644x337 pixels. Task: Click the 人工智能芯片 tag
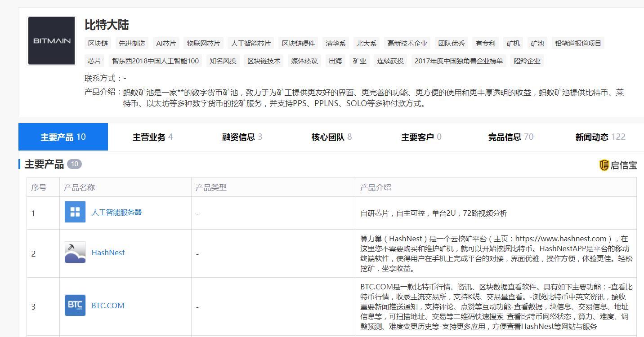coord(251,43)
